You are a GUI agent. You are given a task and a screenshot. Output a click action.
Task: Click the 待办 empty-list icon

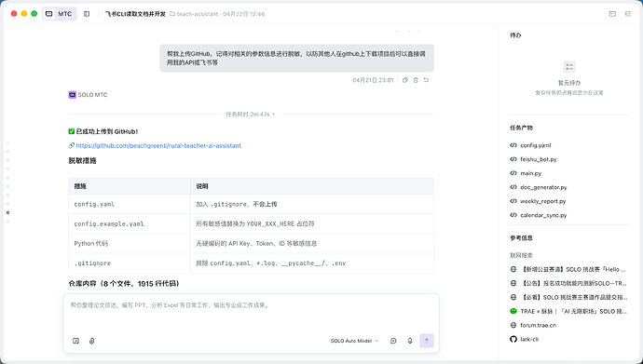(x=569, y=67)
